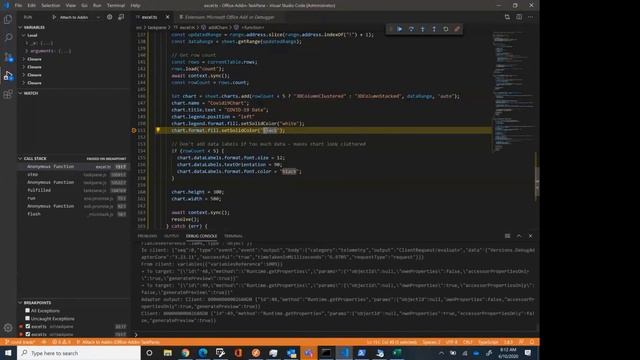
Task: Step Out in debug toolbar
Action: (x=434, y=29)
